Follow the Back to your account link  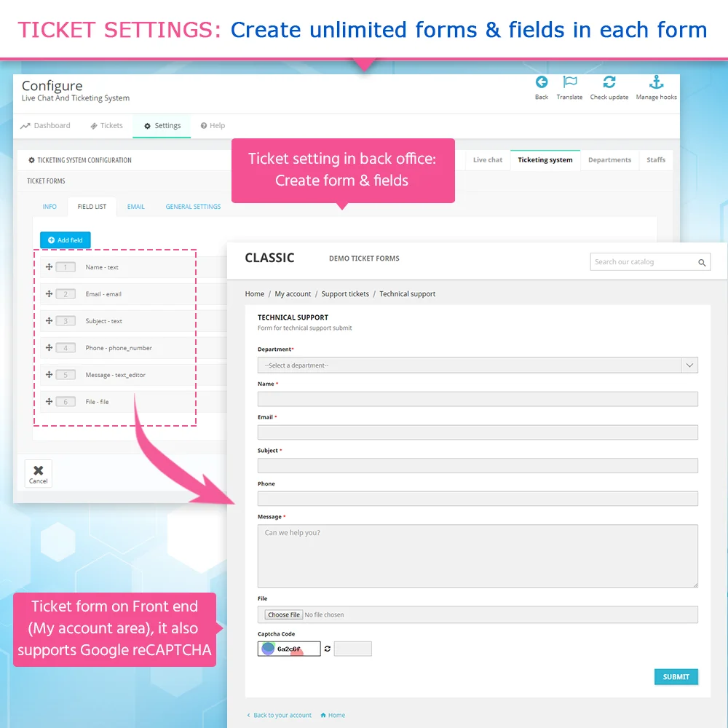(x=280, y=715)
